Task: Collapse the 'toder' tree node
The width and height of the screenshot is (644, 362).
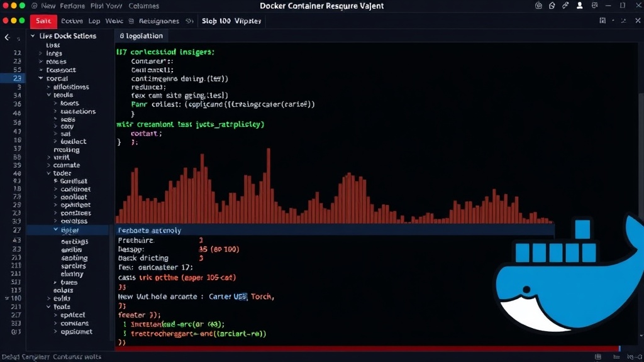Action: (48, 173)
